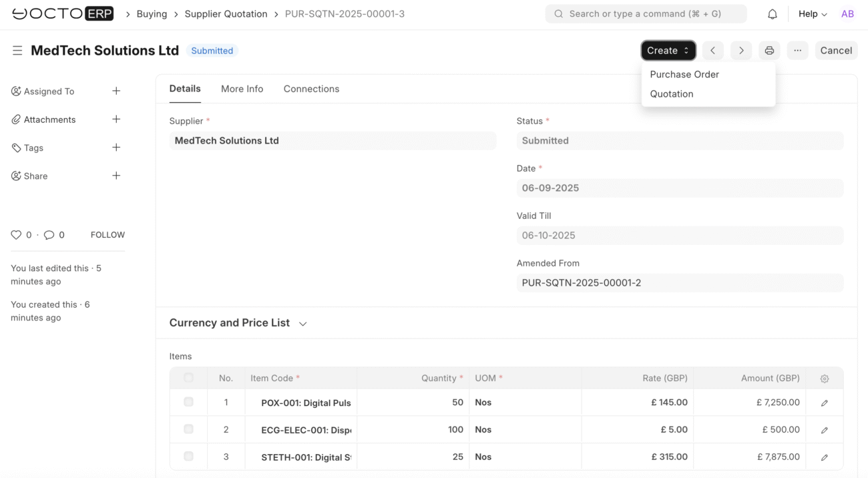Open the Help dropdown menu
The width and height of the screenshot is (868, 478).
813,14
